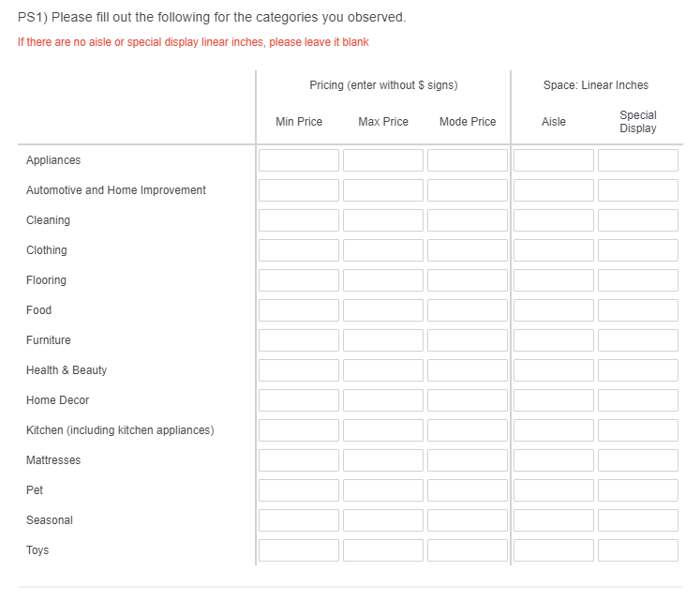
Task: Click the Kitchen row Aisle field
Action: pyautogui.click(x=553, y=430)
